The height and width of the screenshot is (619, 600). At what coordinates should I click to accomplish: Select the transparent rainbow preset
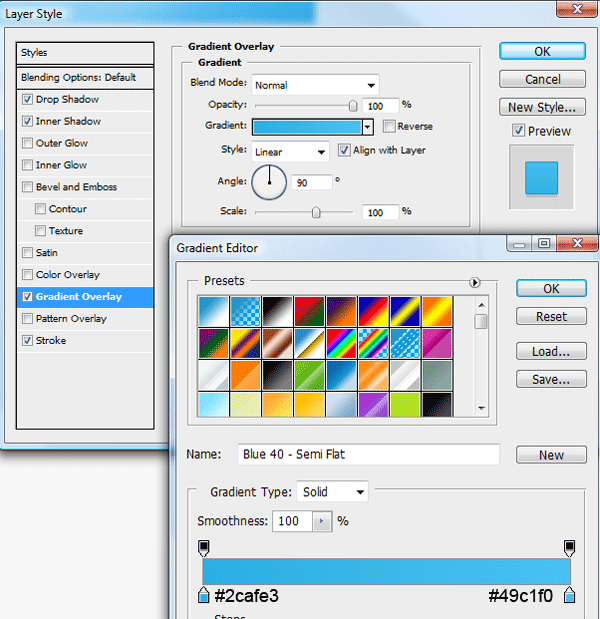tap(373, 343)
